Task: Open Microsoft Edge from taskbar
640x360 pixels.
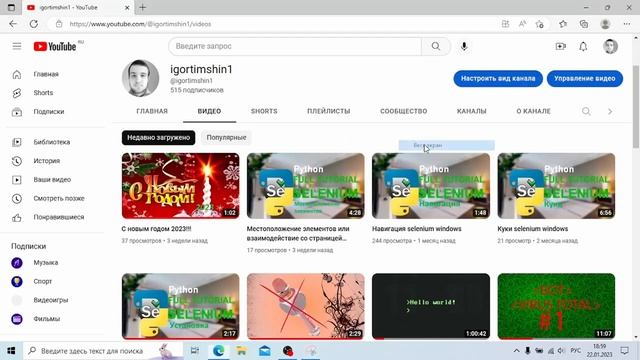Action: tap(218, 351)
